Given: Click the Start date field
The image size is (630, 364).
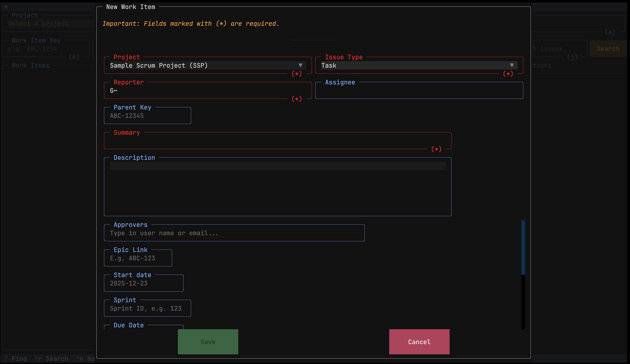Looking at the screenshot, I should click(x=144, y=283).
